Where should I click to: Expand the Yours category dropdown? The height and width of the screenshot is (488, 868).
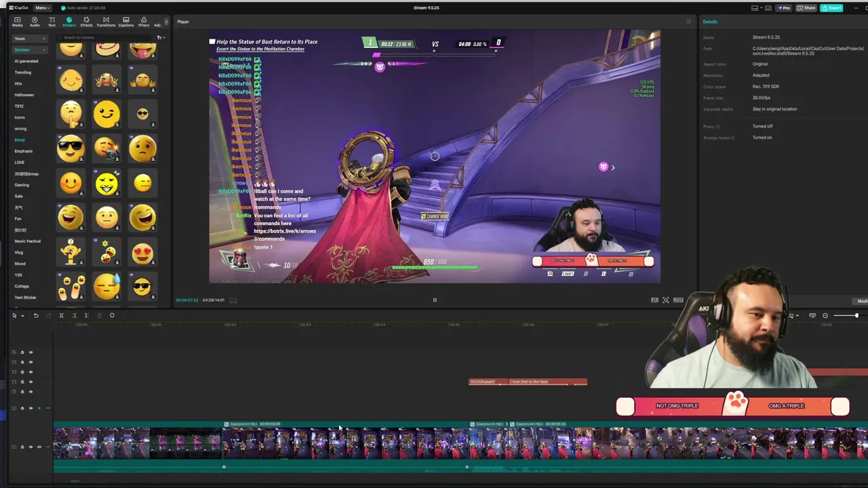point(30,39)
